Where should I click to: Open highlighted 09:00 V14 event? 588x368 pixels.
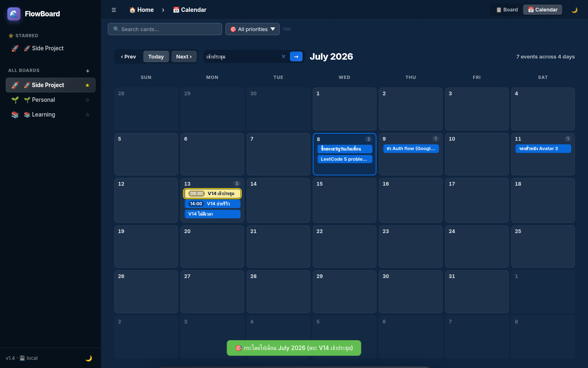point(212,193)
